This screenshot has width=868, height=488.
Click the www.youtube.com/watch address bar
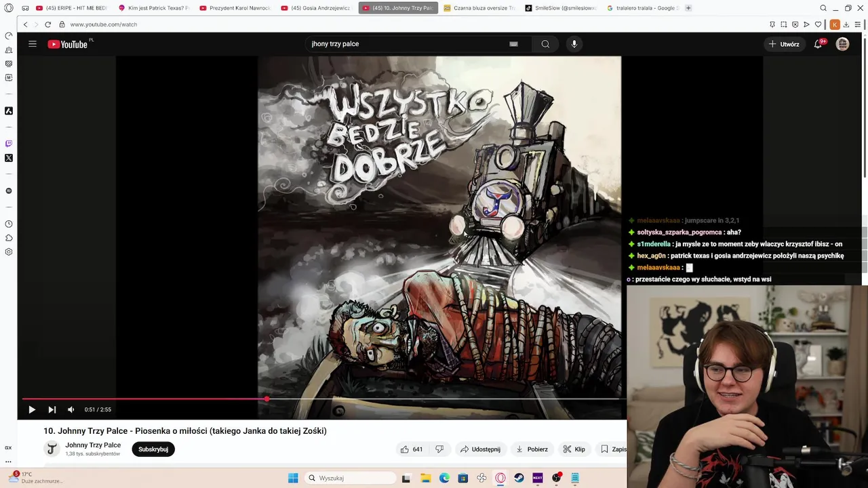(x=104, y=24)
